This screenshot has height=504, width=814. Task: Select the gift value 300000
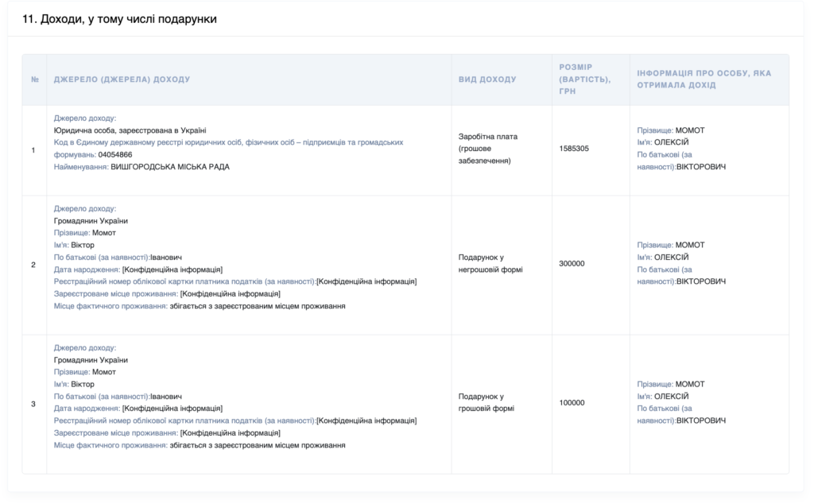[x=572, y=263]
